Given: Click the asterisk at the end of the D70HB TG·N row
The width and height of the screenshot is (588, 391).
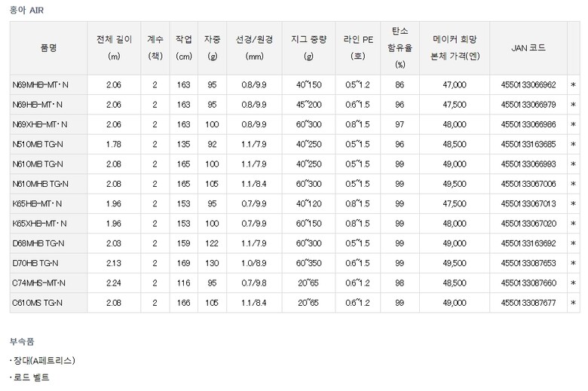Looking at the screenshot, I should [573, 263].
